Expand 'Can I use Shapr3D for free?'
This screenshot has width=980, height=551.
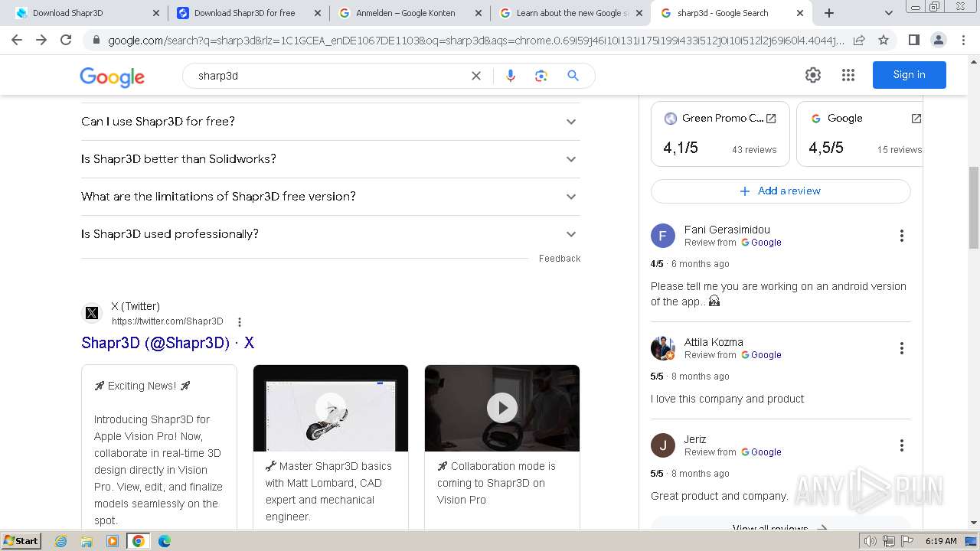331,122
